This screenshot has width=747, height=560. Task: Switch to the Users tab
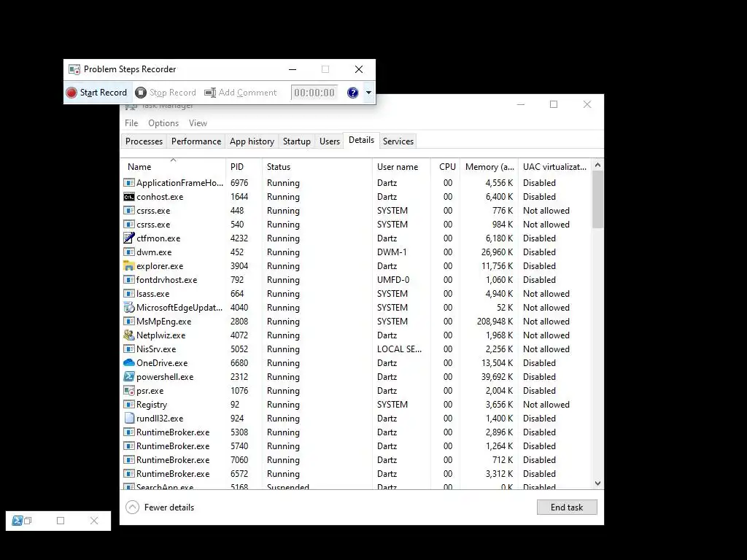coord(330,141)
